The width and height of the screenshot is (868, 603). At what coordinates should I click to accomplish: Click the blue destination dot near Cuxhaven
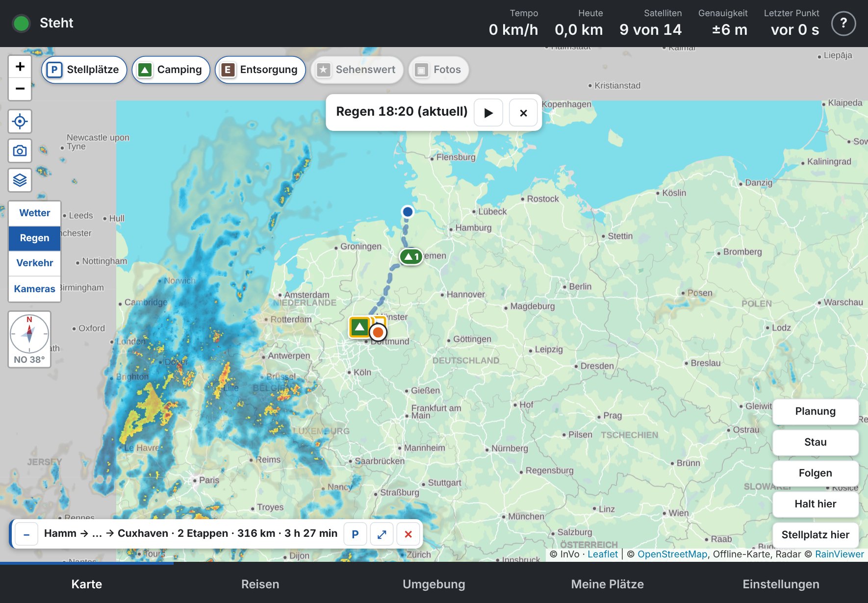[x=408, y=212]
